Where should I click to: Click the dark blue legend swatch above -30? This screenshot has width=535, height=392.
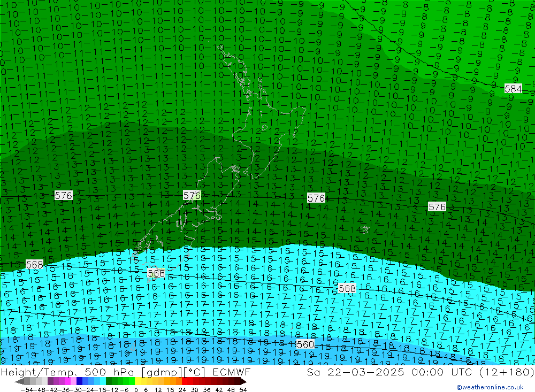click(x=80, y=381)
